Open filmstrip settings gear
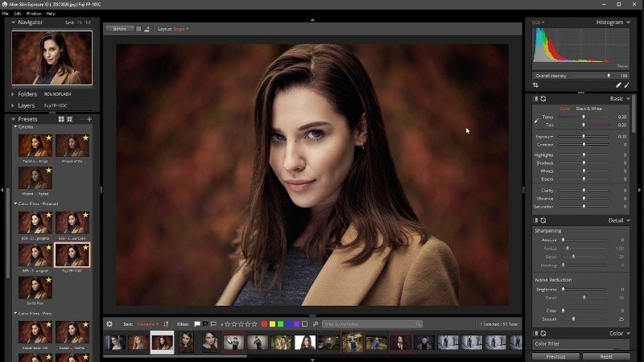 coord(109,324)
